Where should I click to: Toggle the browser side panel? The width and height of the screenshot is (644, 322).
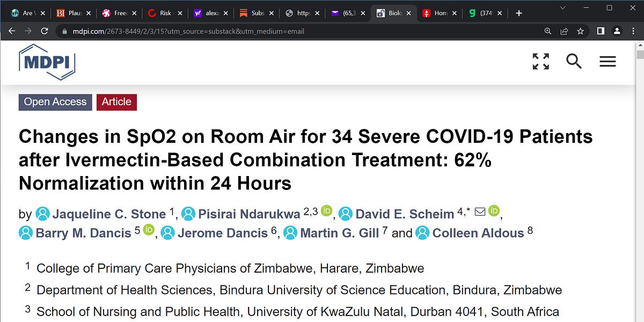point(599,31)
